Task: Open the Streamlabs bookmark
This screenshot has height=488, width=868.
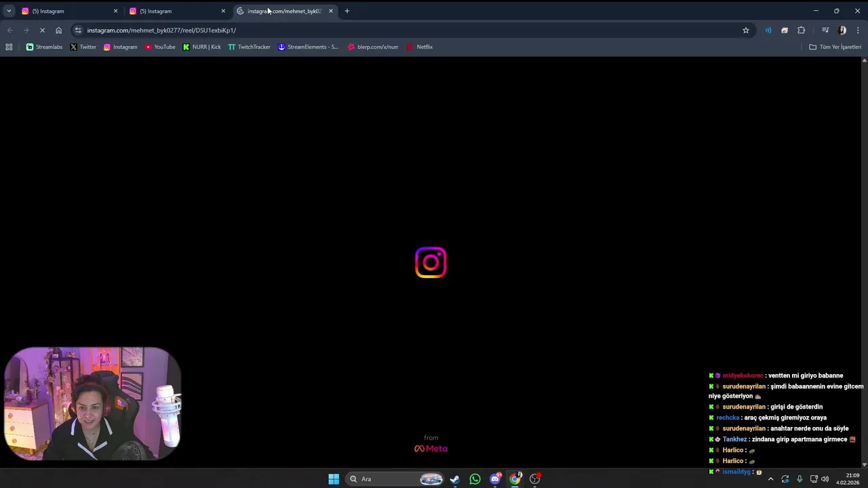Action: point(44,47)
